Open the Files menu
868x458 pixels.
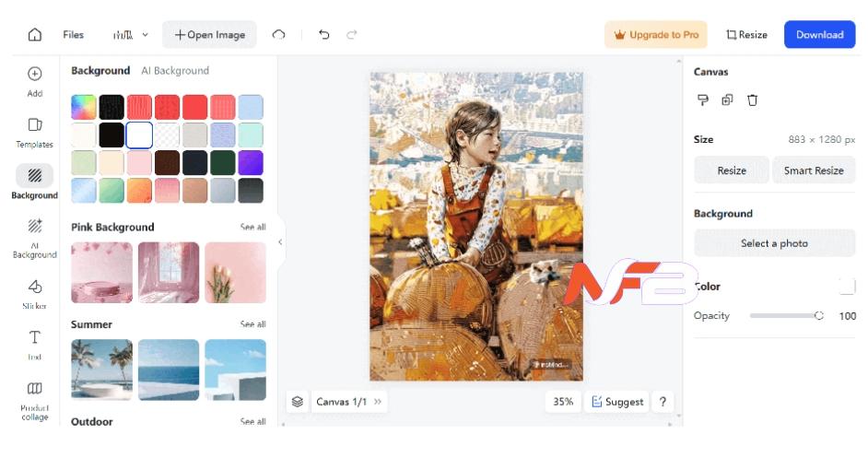tap(73, 34)
